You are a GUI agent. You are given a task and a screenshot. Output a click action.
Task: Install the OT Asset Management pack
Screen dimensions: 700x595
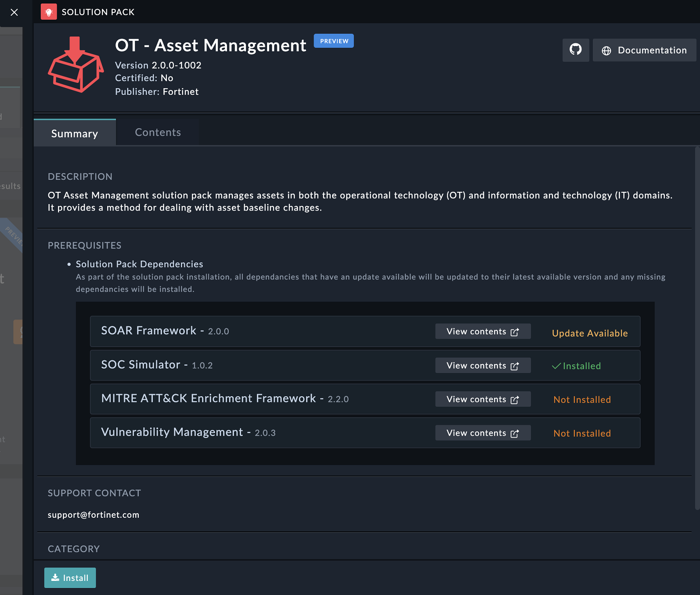coord(70,578)
